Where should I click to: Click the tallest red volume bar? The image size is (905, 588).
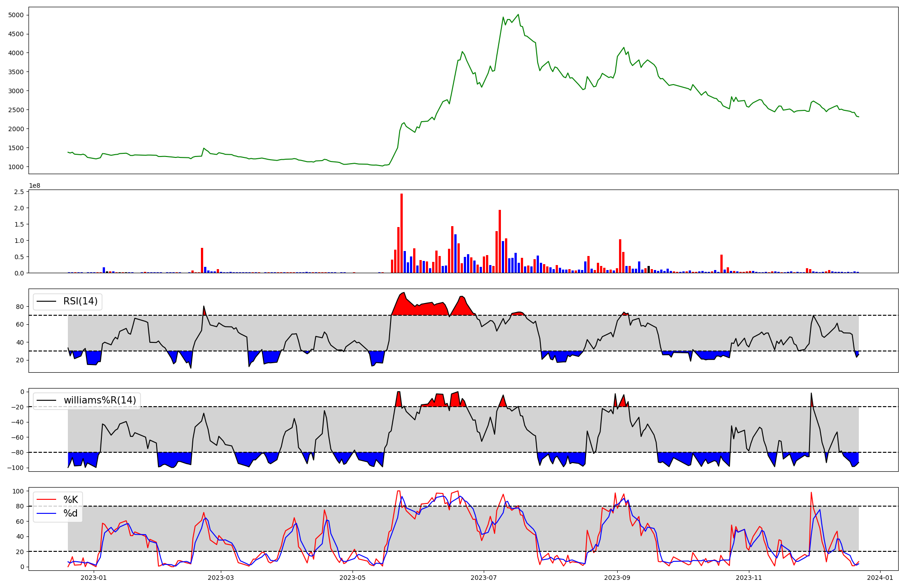401,233
